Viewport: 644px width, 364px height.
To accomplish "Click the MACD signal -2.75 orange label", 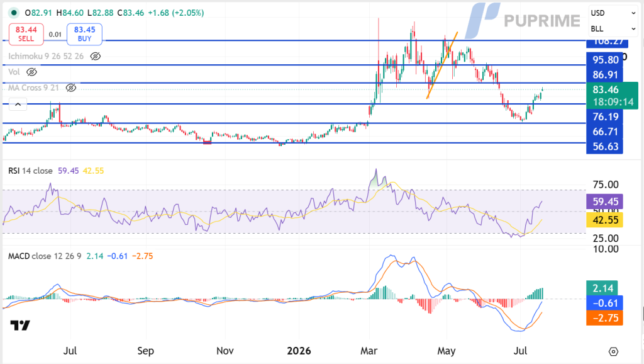I will (x=605, y=318).
